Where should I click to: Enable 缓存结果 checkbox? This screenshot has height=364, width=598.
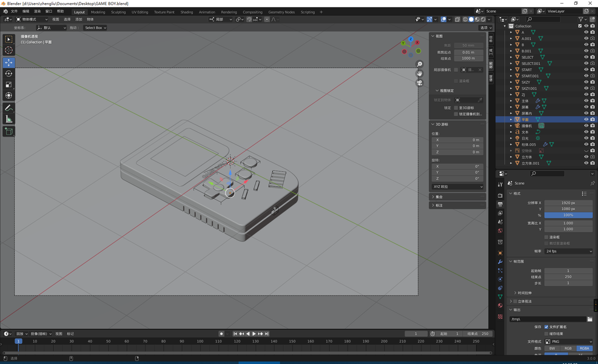pyautogui.click(x=546, y=334)
